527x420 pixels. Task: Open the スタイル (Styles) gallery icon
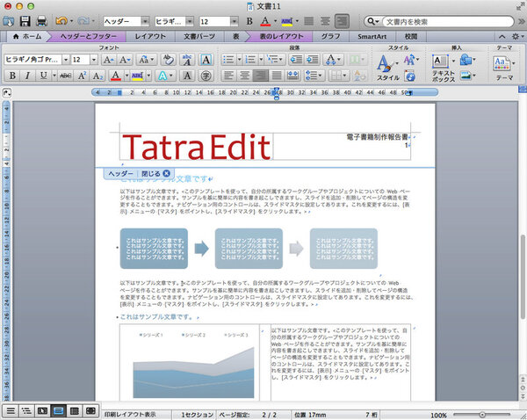386,63
